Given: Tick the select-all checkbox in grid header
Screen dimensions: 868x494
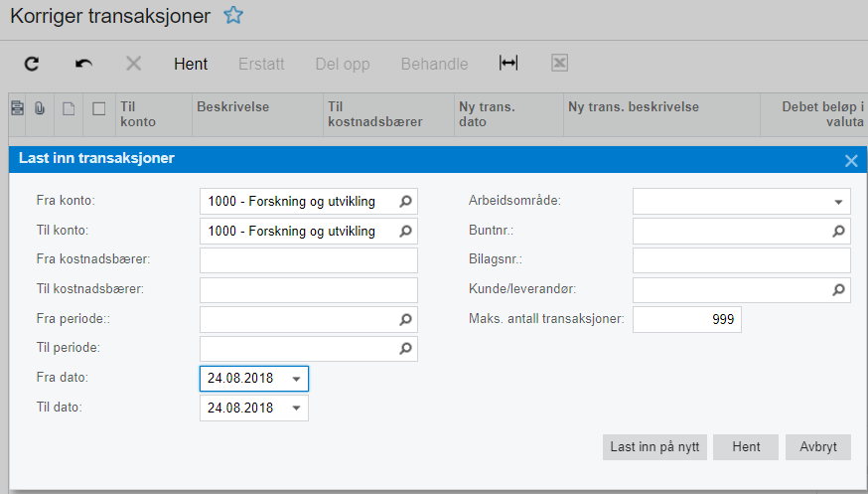Looking at the screenshot, I should pyautogui.click(x=98, y=109).
